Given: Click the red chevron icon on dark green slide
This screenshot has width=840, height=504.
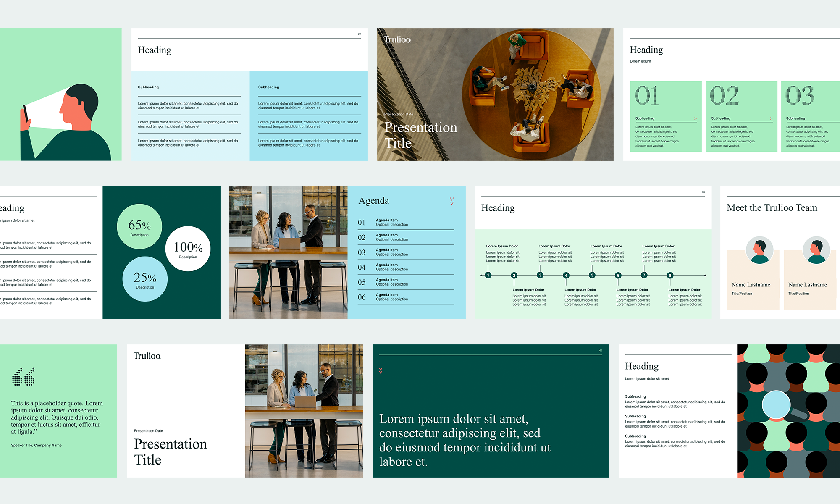Looking at the screenshot, I should [381, 371].
